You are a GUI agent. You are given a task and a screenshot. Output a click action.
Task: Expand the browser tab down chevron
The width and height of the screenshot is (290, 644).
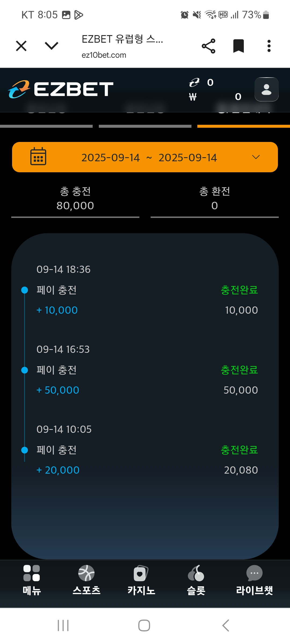coord(51,46)
